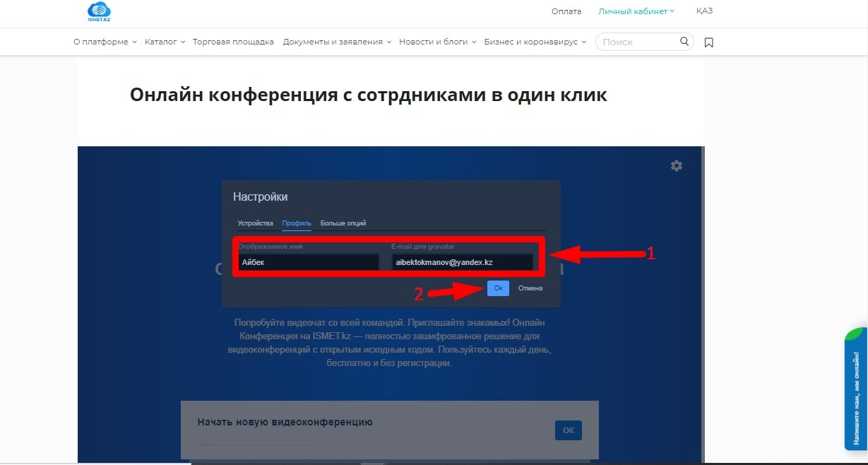Click Отмена to cancel settings
Screen dimensions: 868x465
pyautogui.click(x=530, y=288)
